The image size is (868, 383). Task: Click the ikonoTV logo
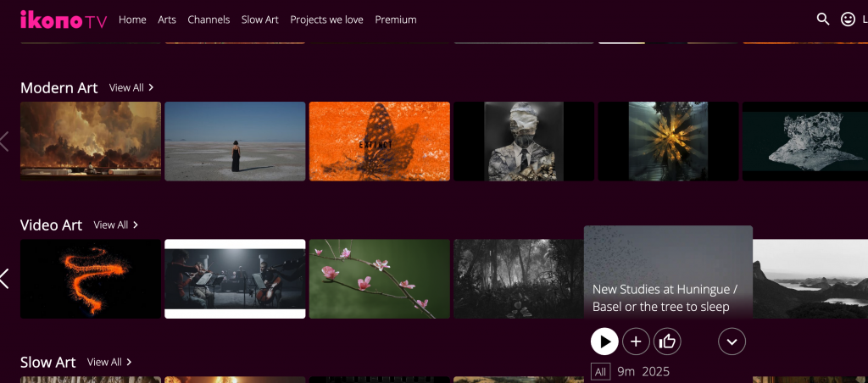coord(64,20)
